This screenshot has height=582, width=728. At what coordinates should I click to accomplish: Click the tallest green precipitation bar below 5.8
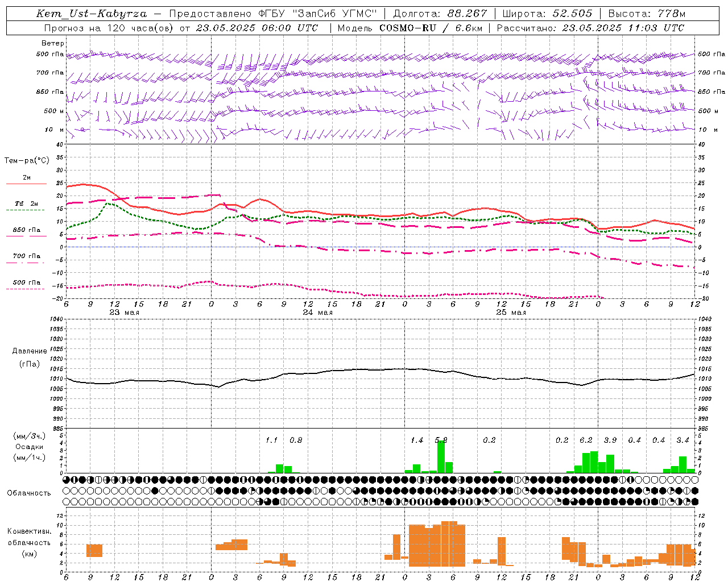[441, 456]
